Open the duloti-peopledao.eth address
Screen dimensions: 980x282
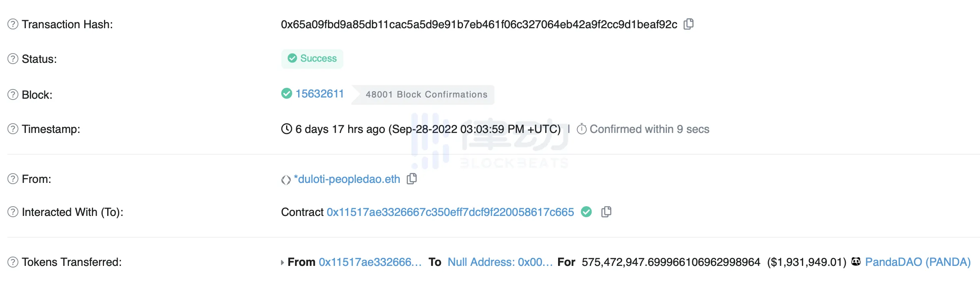347,179
